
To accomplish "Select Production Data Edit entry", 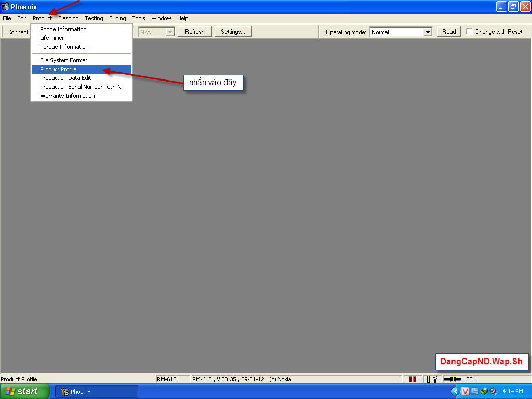I will click(82, 78).
